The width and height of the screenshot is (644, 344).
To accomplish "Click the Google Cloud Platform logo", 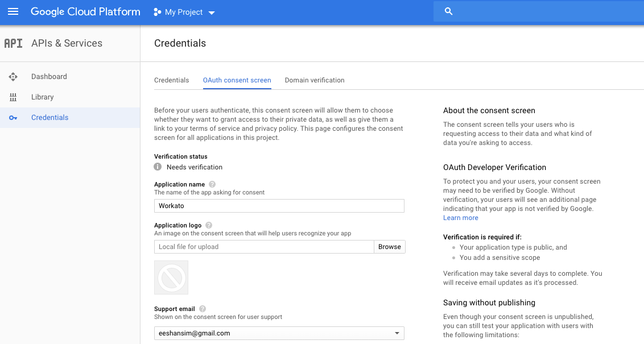I will coord(85,11).
